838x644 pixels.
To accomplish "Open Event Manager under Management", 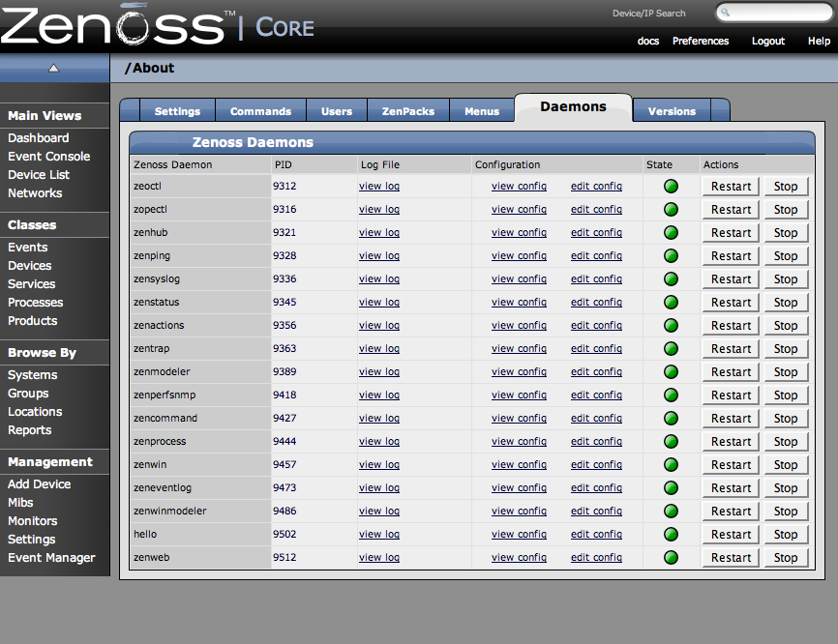I will 51,558.
